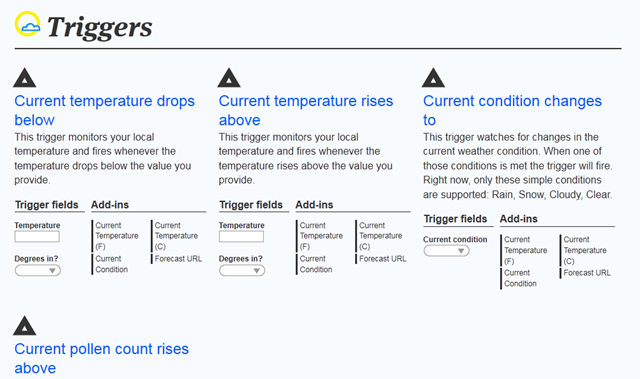The image size is (640, 379).
Task: Expand 'Degrees in?' dropdown under rises above
Action: pyautogui.click(x=242, y=270)
